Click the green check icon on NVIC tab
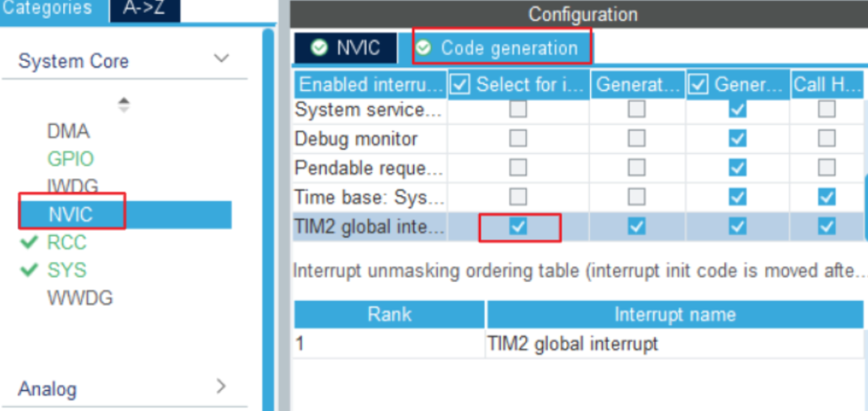Image resolution: width=868 pixels, height=411 pixels. (319, 48)
